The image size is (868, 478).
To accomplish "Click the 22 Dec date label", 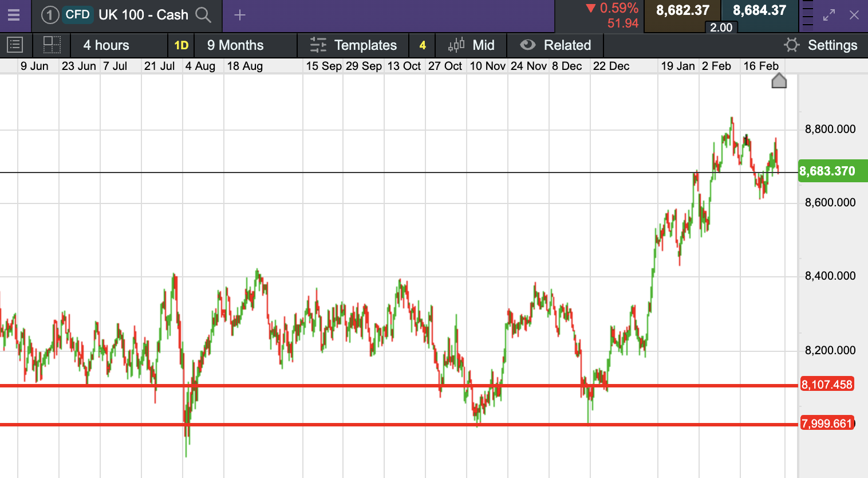I will 611,66.
